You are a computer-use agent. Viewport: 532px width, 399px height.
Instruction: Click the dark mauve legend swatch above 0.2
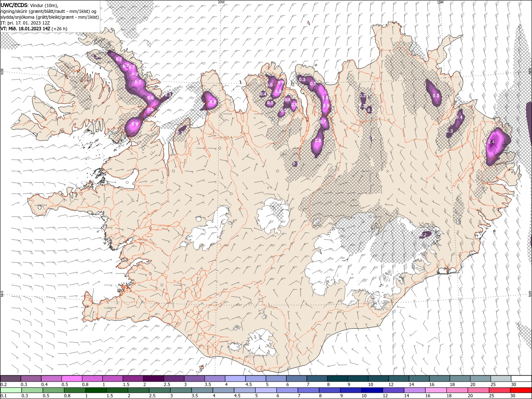[10, 378]
